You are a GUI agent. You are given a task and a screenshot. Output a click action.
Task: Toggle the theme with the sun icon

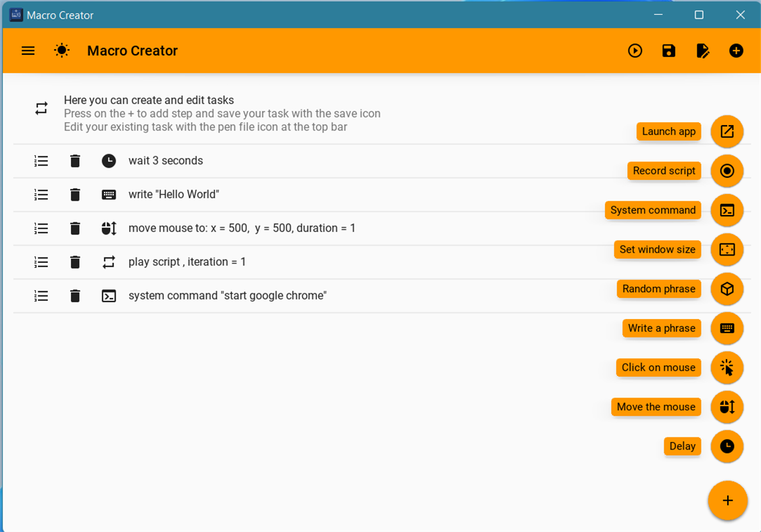62,50
